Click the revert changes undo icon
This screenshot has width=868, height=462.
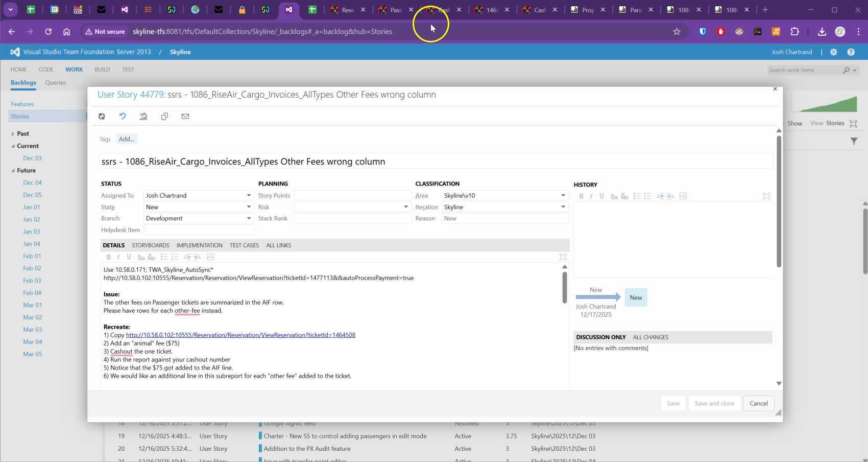click(123, 117)
